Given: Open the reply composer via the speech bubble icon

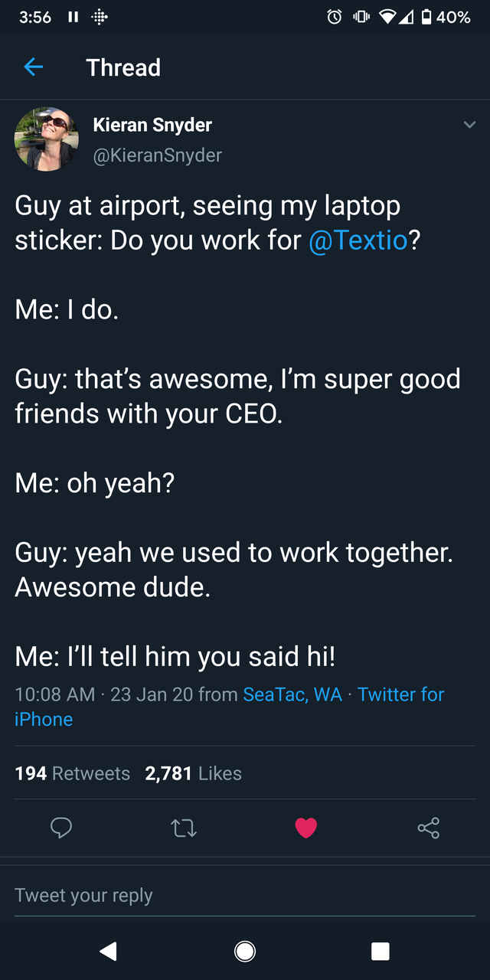Looking at the screenshot, I should click(x=61, y=828).
